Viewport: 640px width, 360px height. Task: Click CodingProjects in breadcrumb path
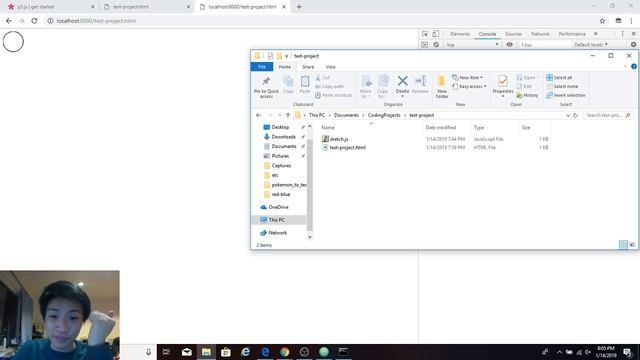click(384, 115)
